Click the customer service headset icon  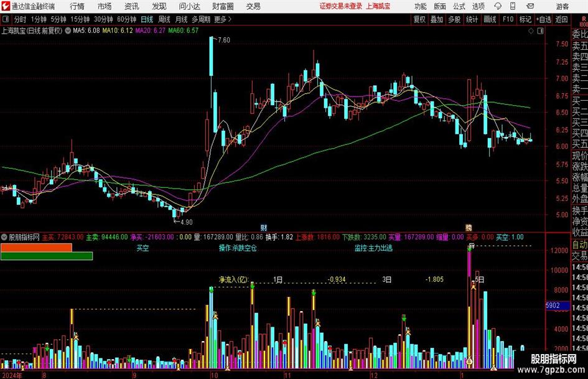pos(498,6)
